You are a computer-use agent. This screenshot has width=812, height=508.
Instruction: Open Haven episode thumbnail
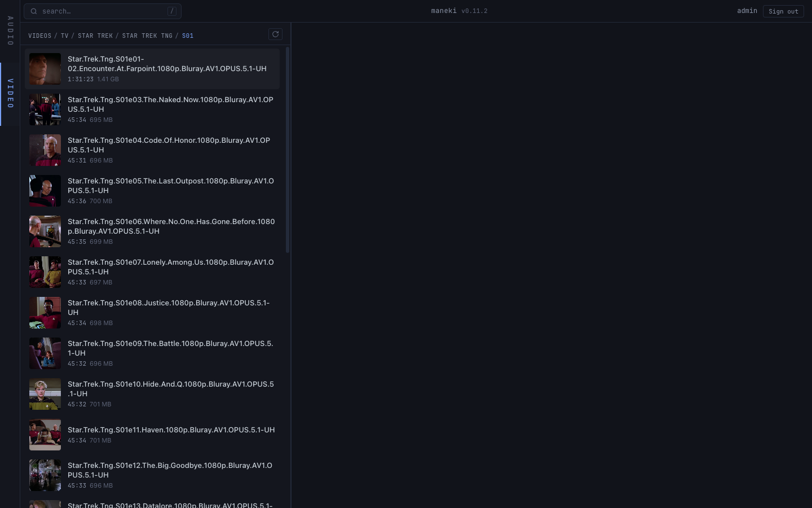coord(45,435)
